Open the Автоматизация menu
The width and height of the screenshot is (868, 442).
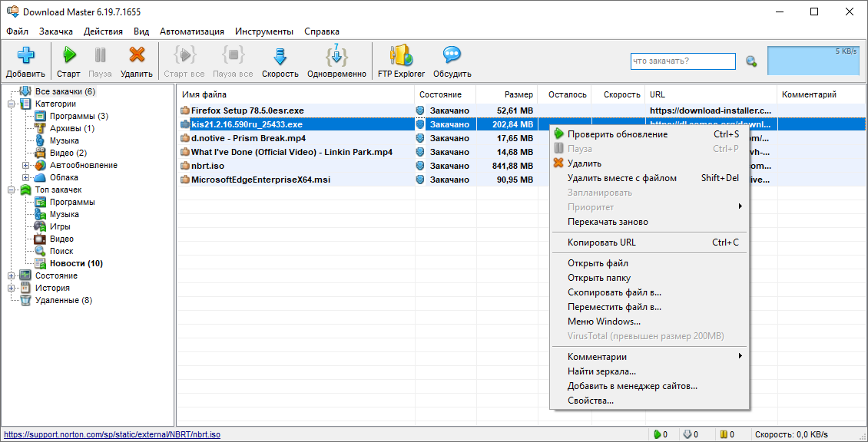click(192, 31)
